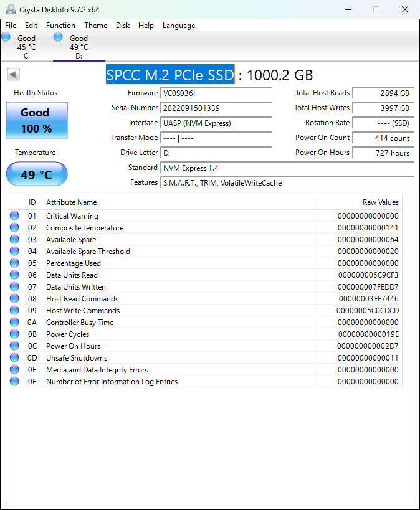Click status orb for Available Spare row
This screenshot has height=510, width=420.
pos(14,239)
